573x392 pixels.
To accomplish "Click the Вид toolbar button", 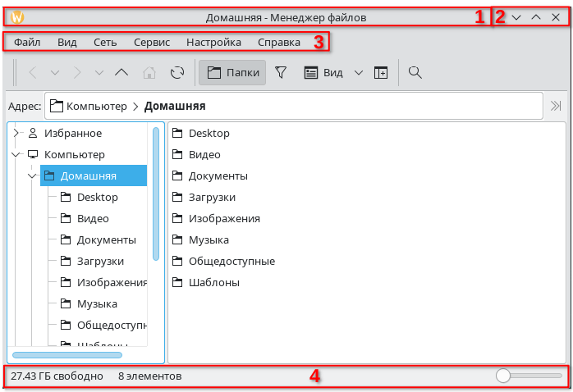I will 323,73.
